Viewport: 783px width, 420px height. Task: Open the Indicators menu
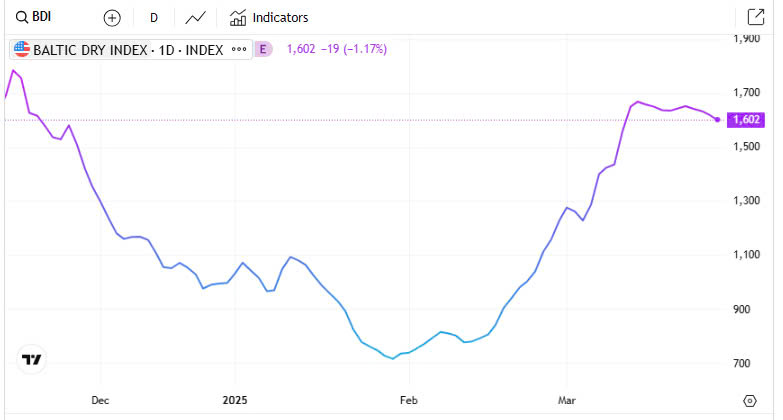click(x=269, y=18)
